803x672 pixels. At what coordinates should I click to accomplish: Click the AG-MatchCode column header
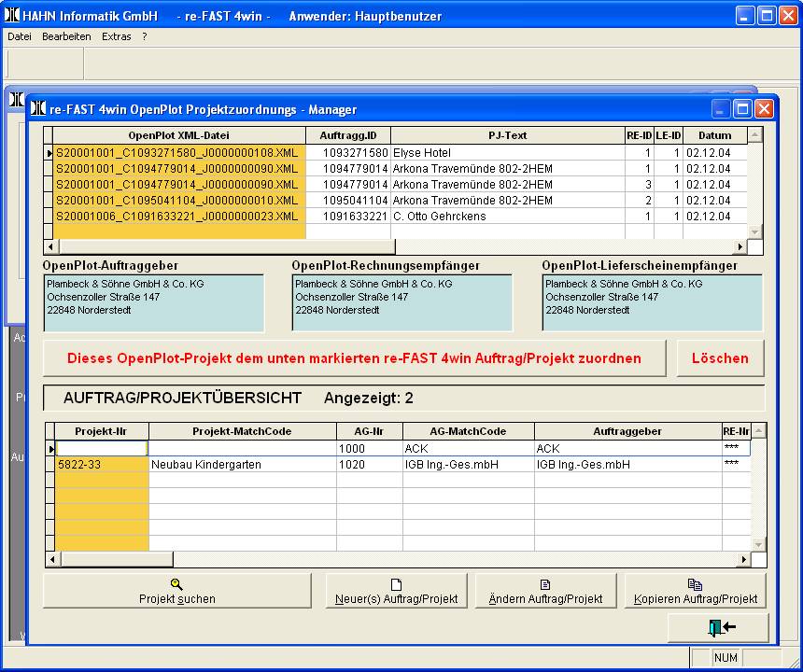[468, 431]
